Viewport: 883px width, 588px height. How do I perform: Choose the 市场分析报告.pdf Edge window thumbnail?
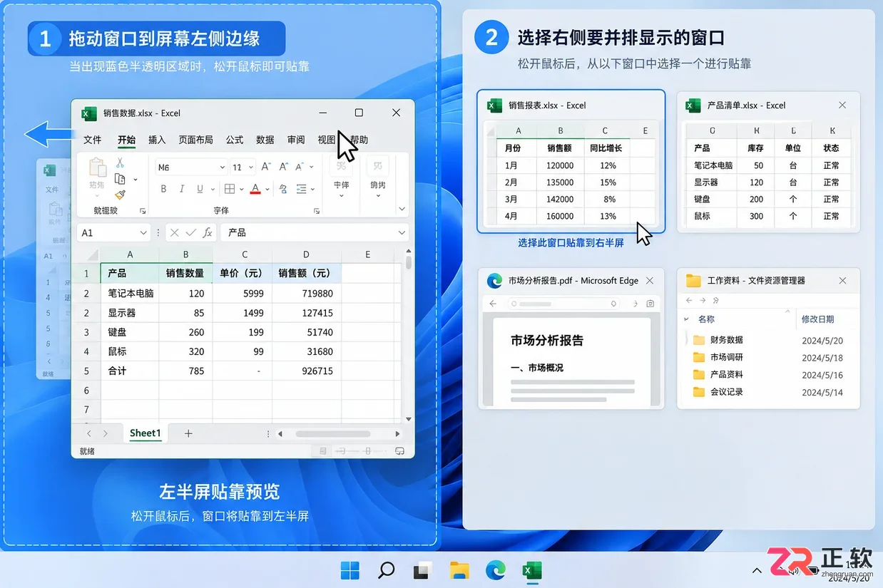pyautogui.click(x=571, y=338)
